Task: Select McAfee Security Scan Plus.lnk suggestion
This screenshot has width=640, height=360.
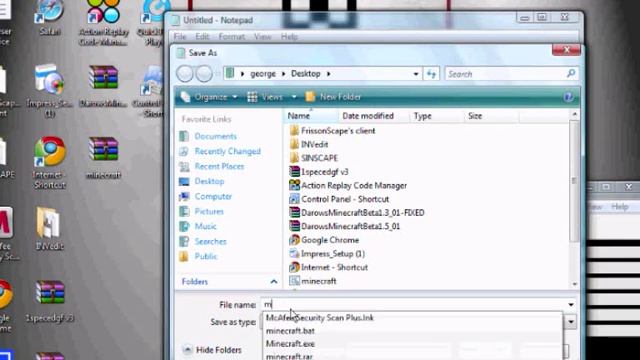Action: pos(320,318)
